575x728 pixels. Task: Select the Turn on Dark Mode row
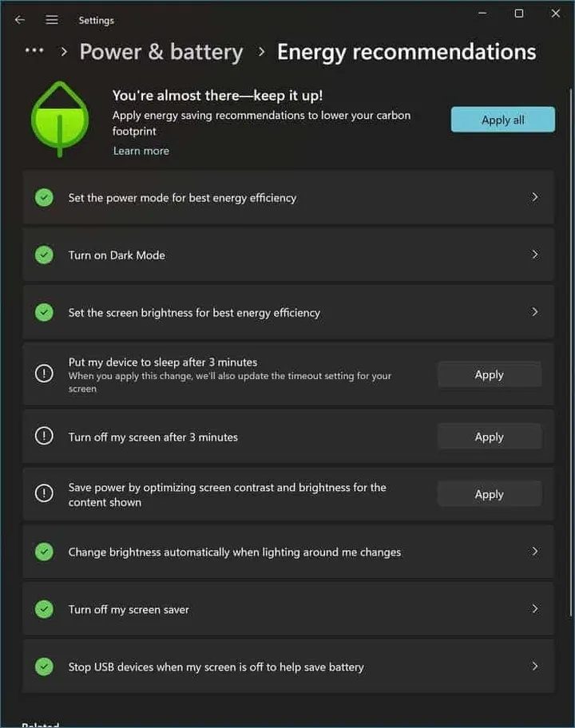[287, 255]
